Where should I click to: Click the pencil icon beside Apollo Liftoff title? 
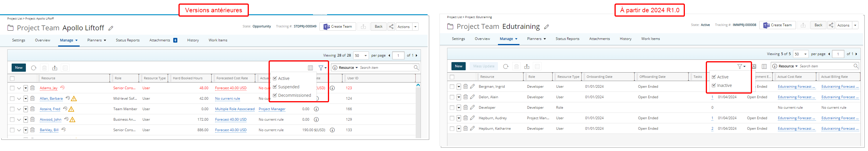tap(110, 28)
